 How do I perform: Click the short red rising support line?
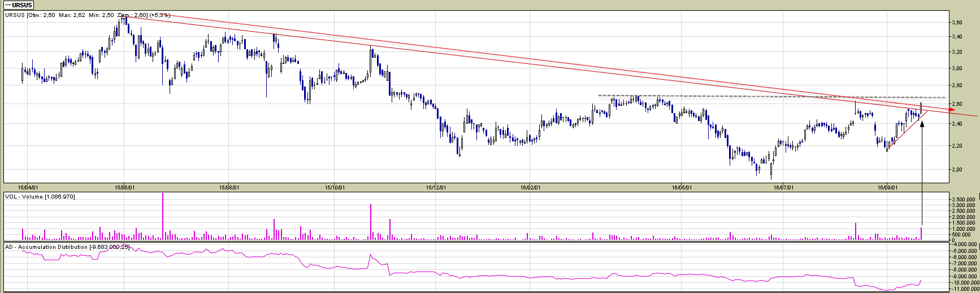tap(907, 131)
